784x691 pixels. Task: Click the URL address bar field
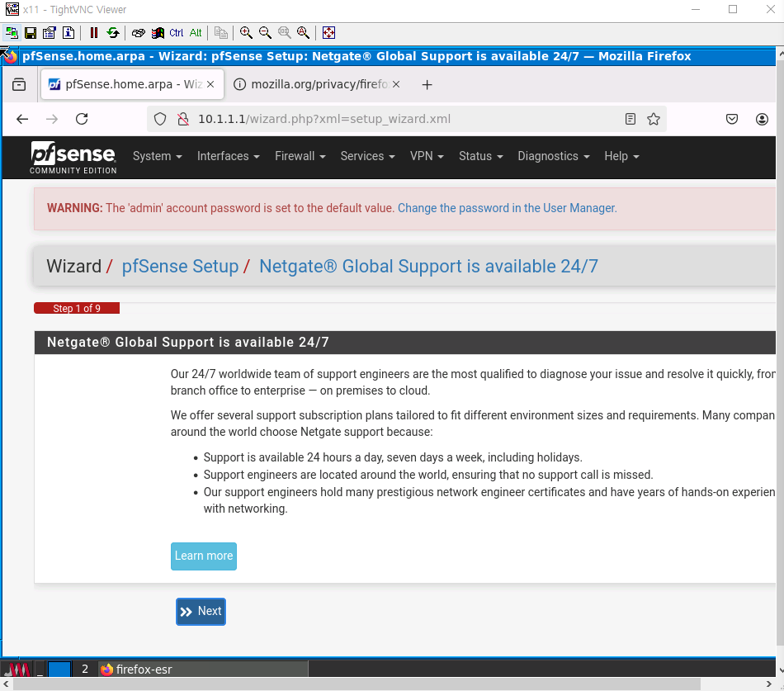pos(407,119)
